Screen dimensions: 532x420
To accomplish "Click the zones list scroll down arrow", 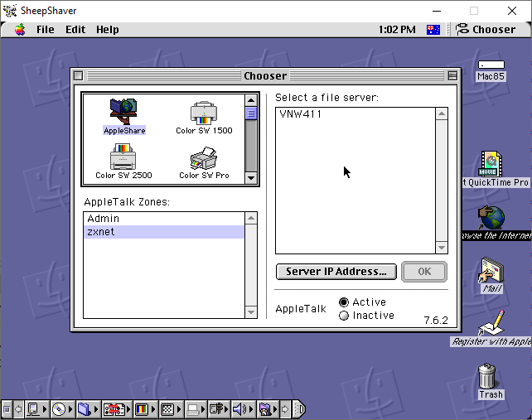I will click(251, 312).
